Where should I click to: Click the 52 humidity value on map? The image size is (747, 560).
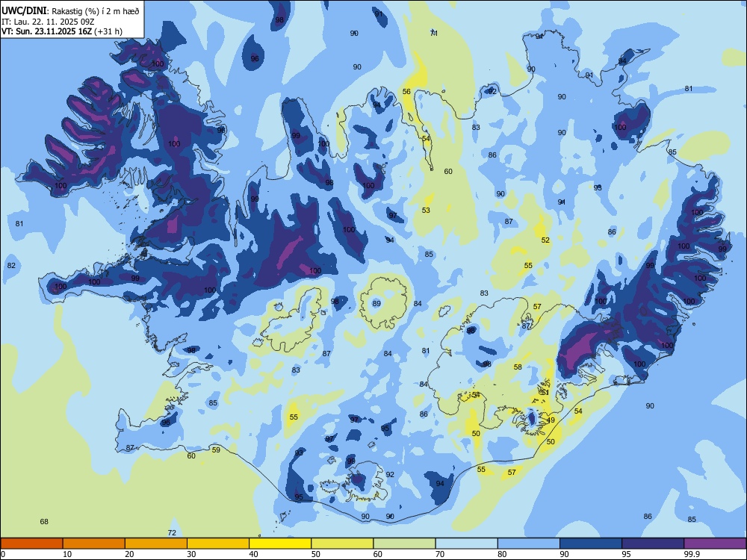545,240
